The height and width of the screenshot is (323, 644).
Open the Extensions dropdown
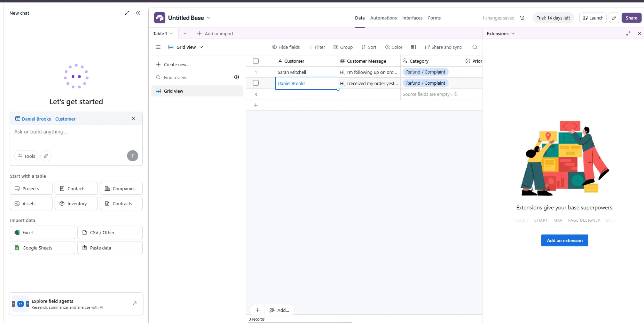[501, 33]
